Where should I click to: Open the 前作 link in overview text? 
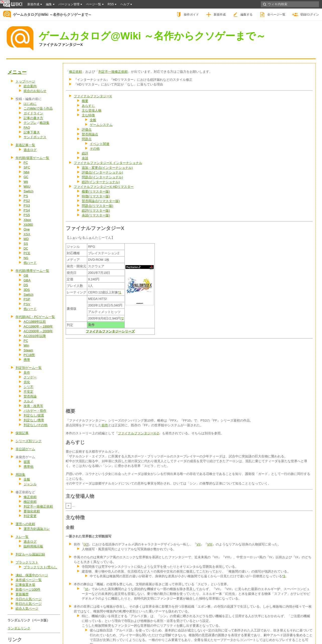point(105,425)
